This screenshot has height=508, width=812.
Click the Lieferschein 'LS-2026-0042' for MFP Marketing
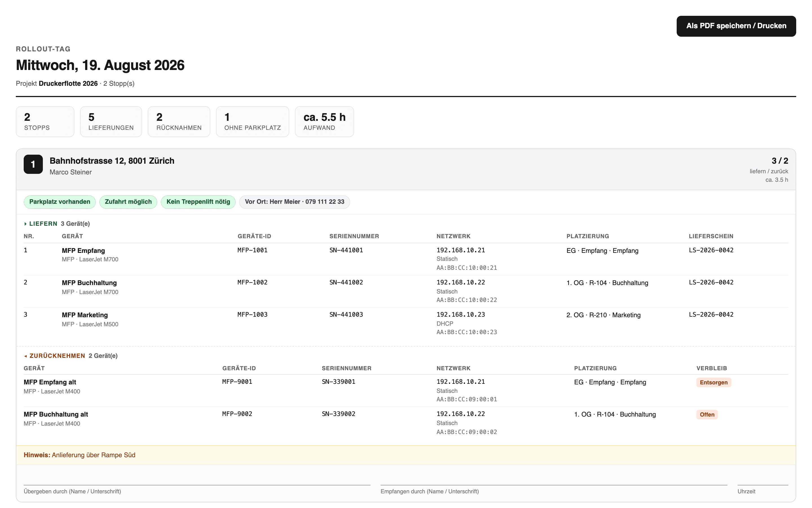pyautogui.click(x=711, y=315)
